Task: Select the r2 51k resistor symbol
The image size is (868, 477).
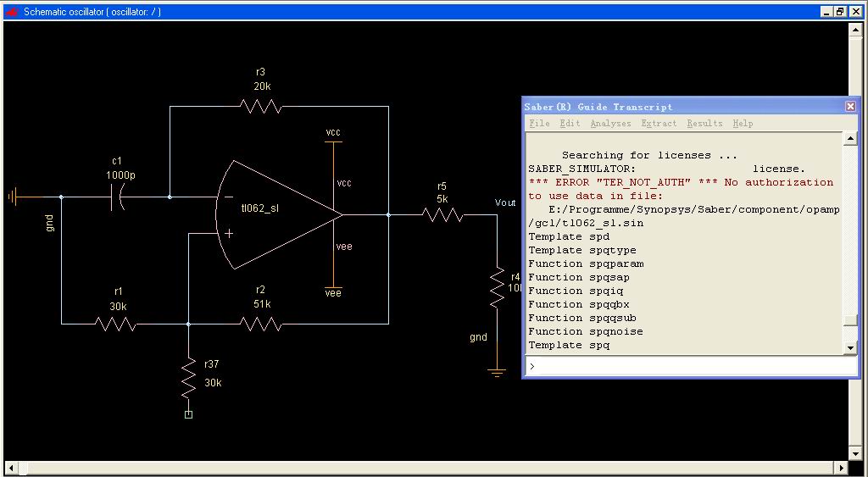Action: point(260,324)
